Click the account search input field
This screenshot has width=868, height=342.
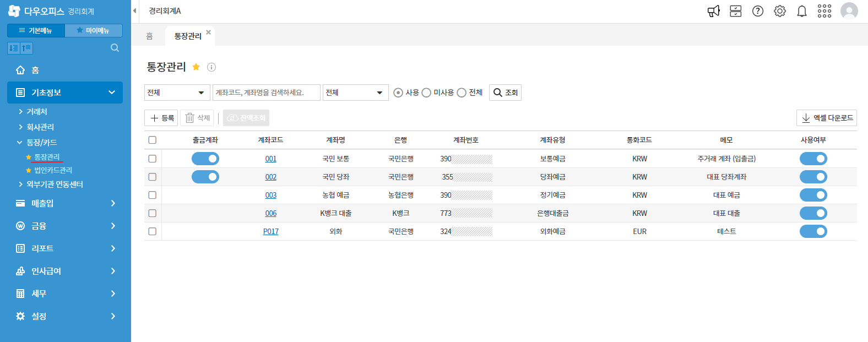(x=267, y=93)
